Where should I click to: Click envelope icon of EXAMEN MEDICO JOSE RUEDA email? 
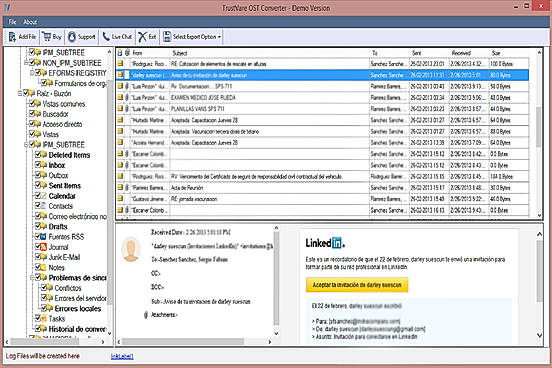(x=120, y=98)
